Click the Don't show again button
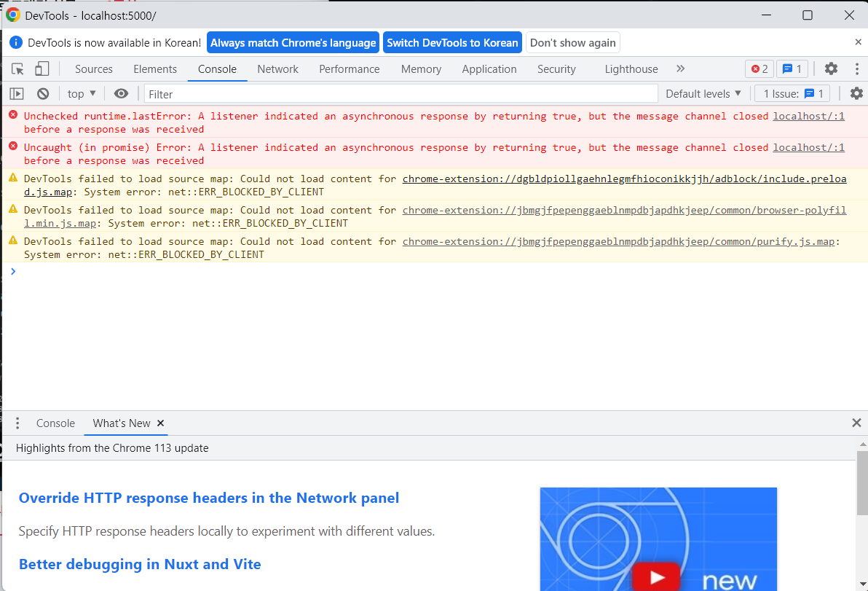This screenshot has width=868, height=591. coord(572,43)
